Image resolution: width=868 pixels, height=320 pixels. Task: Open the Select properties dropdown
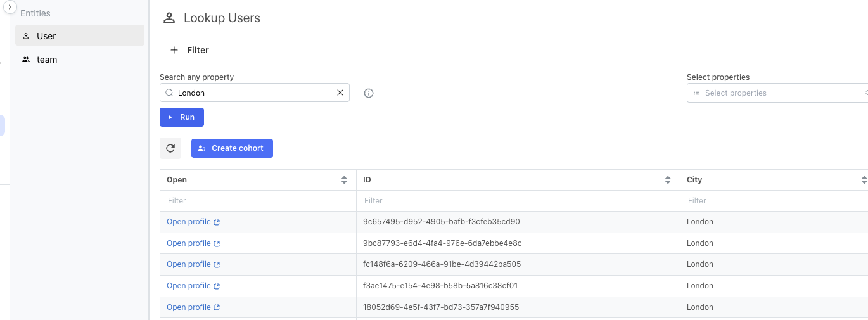(x=777, y=93)
